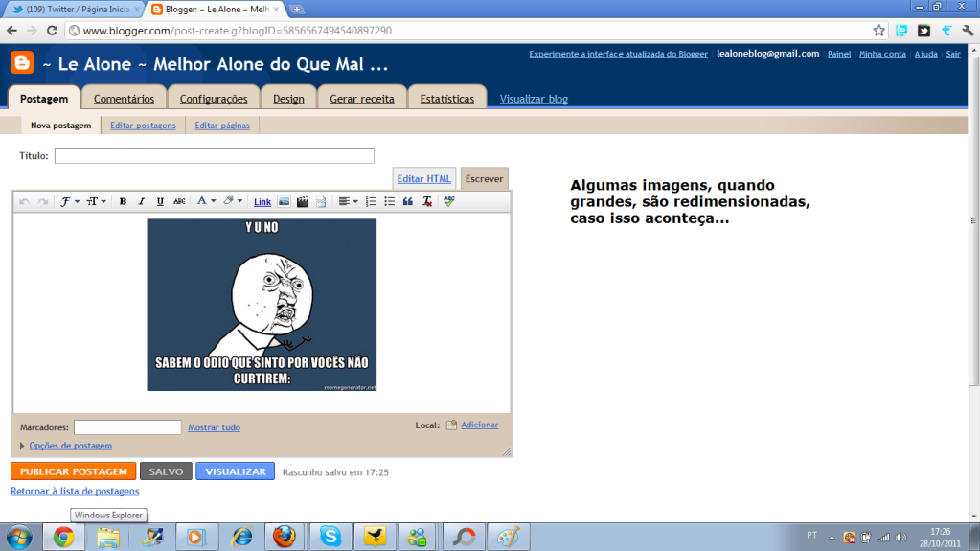This screenshot has height=551, width=980.
Task: Open the font size dropdown
Action: [x=96, y=201]
